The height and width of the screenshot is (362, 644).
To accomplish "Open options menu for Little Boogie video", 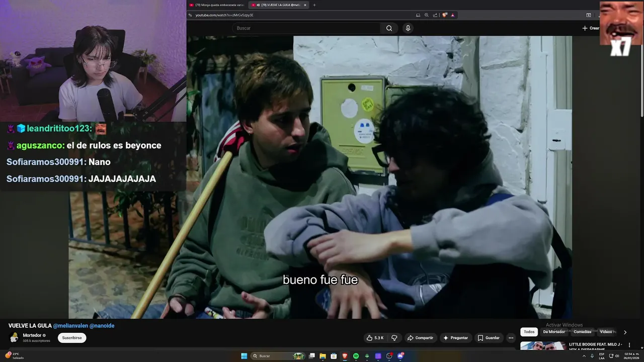I will coord(629,345).
